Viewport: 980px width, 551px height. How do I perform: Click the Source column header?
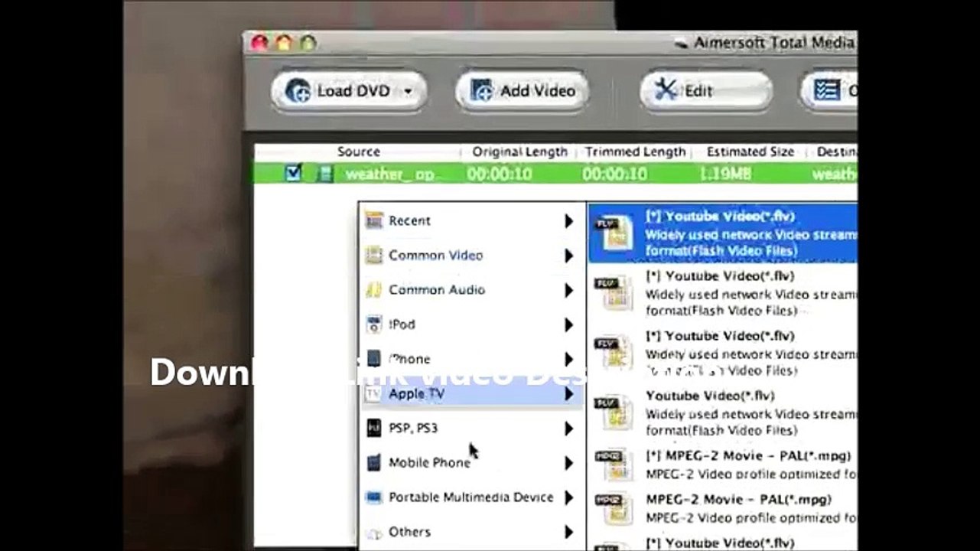(x=358, y=152)
